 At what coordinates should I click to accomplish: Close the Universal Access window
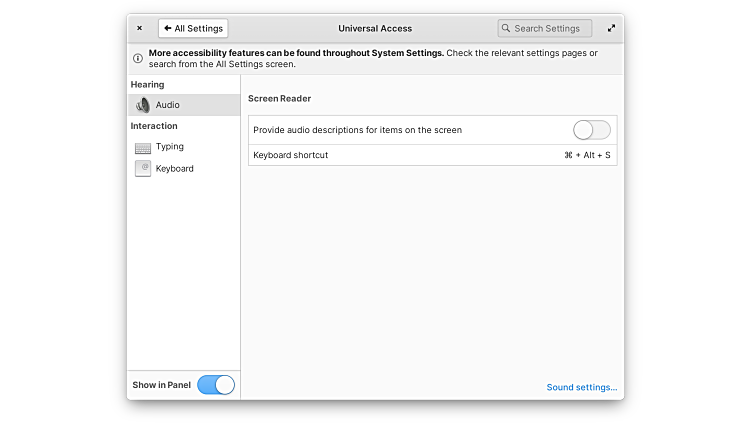pos(139,29)
